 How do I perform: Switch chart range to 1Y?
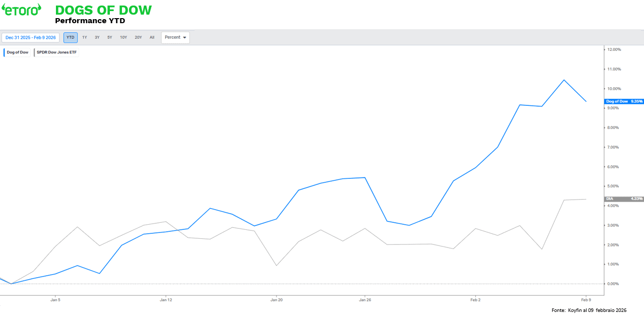pos(85,37)
